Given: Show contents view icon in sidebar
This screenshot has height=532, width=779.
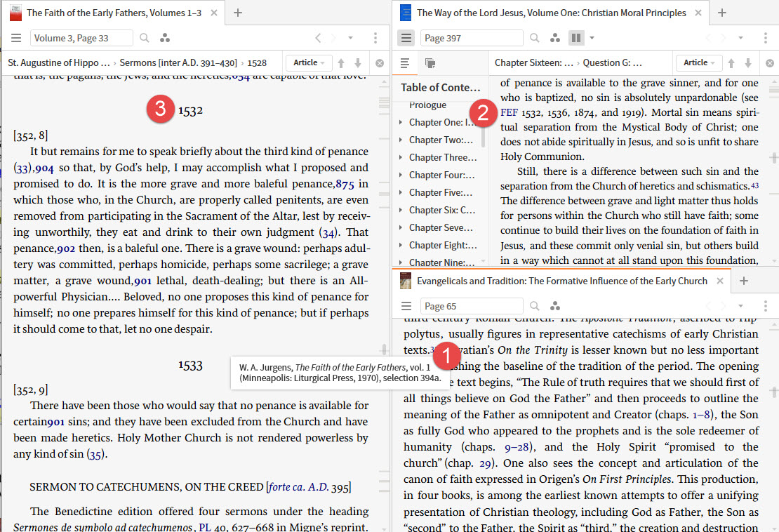Looking at the screenshot, I should tap(405, 63).
